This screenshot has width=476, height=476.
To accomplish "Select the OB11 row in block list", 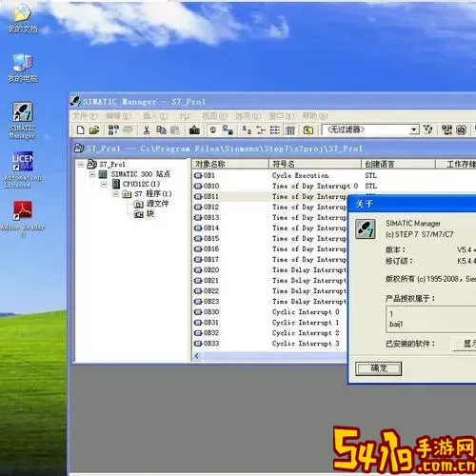I will pos(270,196).
